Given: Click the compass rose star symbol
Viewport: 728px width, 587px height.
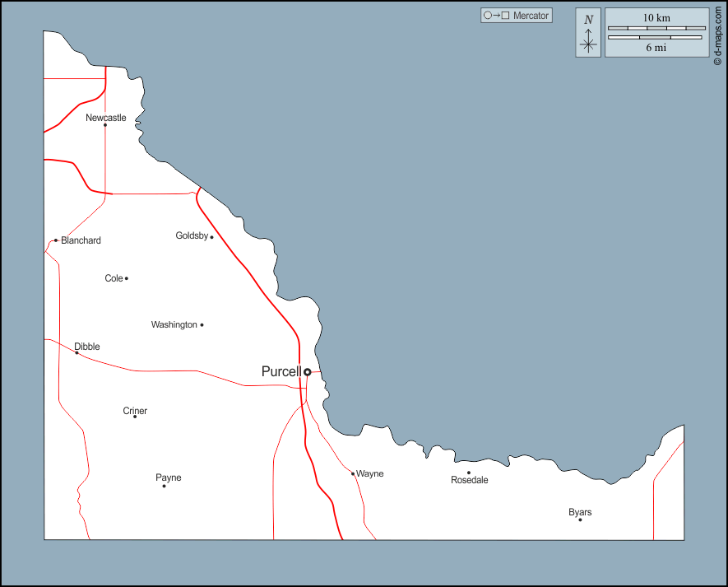Looking at the screenshot, I should pos(588,44).
